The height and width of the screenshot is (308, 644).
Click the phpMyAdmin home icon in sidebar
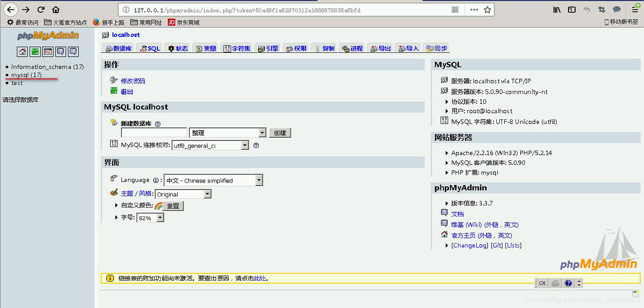pos(22,51)
